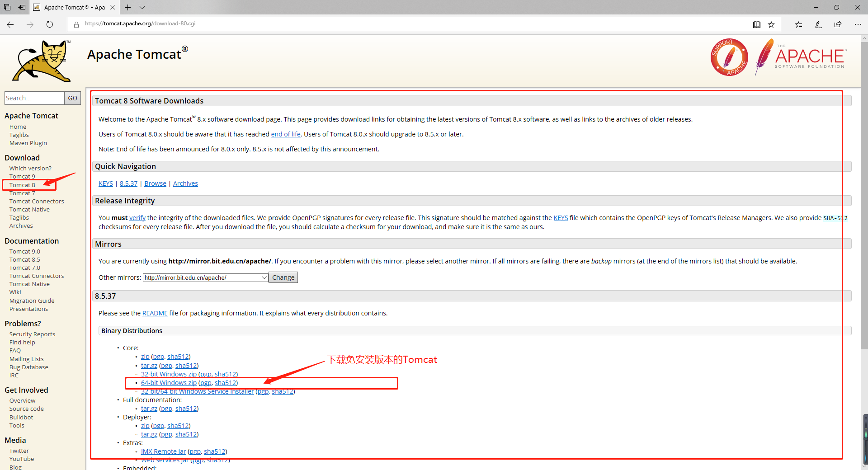This screenshot has width=868, height=470.
Task: Open sha512 for 64-bit Windows zip
Action: (225, 383)
